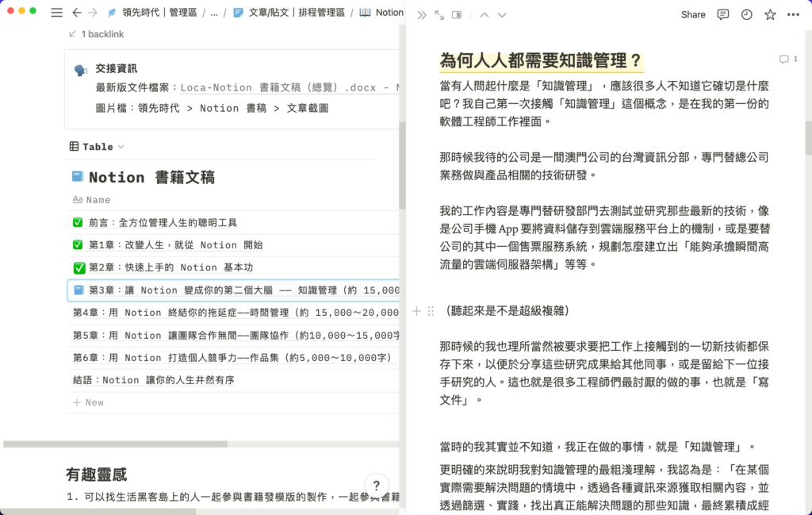Open 第6章 作品集 row
Screen dimensions: 812x515
pyautogui.click(x=232, y=358)
